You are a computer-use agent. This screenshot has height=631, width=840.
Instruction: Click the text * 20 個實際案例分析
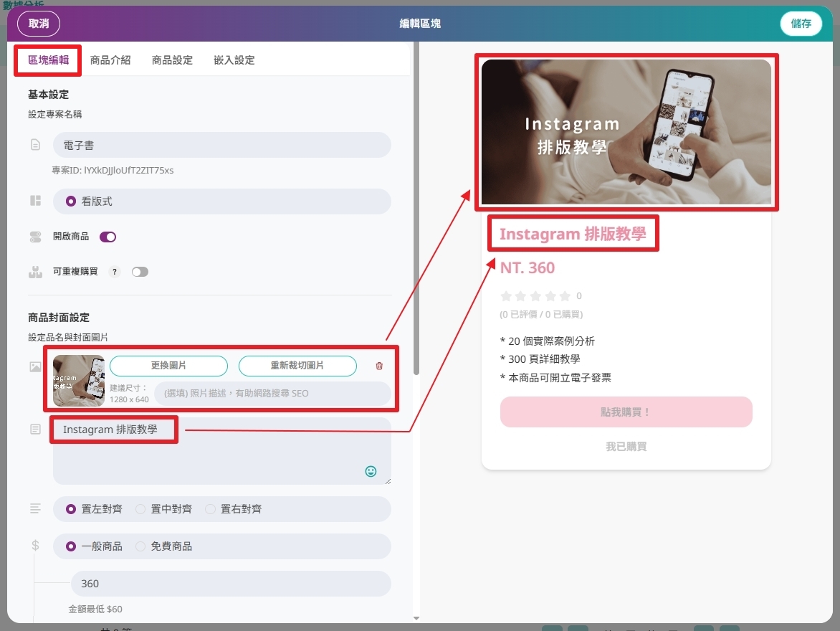(547, 341)
